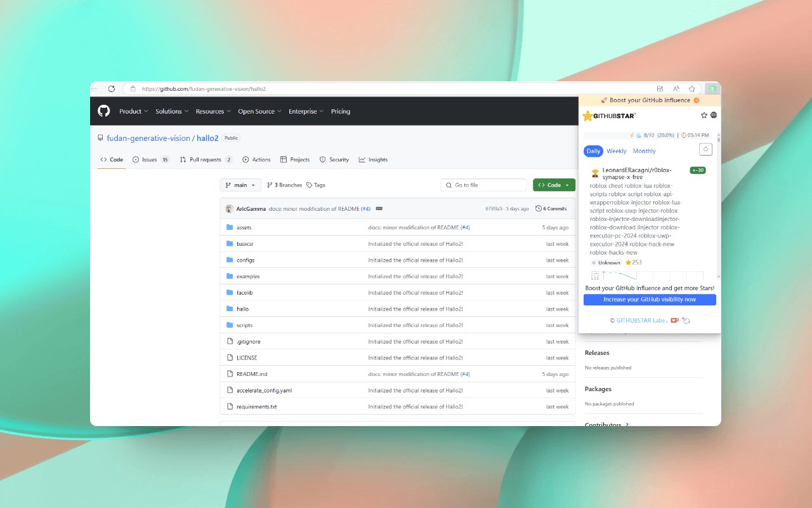Click the Boost your GitHub influence banner
This screenshot has width=812, height=508.
point(650,100)
